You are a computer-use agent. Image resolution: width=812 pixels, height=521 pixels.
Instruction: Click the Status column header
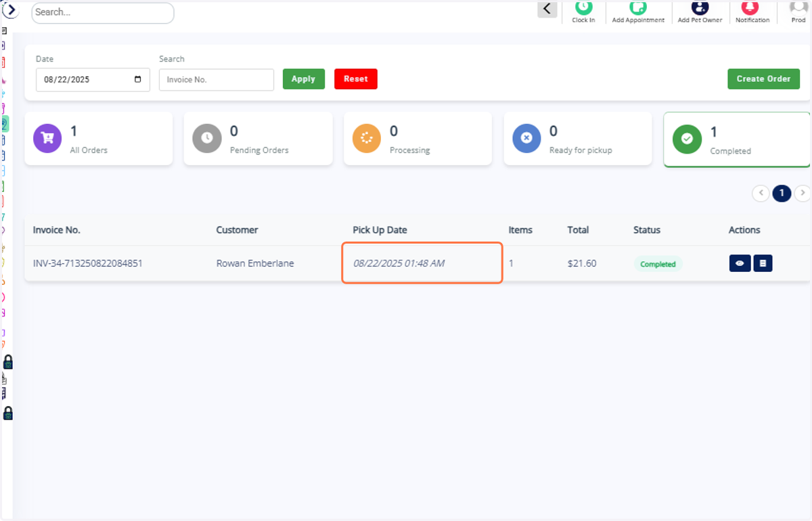click(x=647, y=230)
